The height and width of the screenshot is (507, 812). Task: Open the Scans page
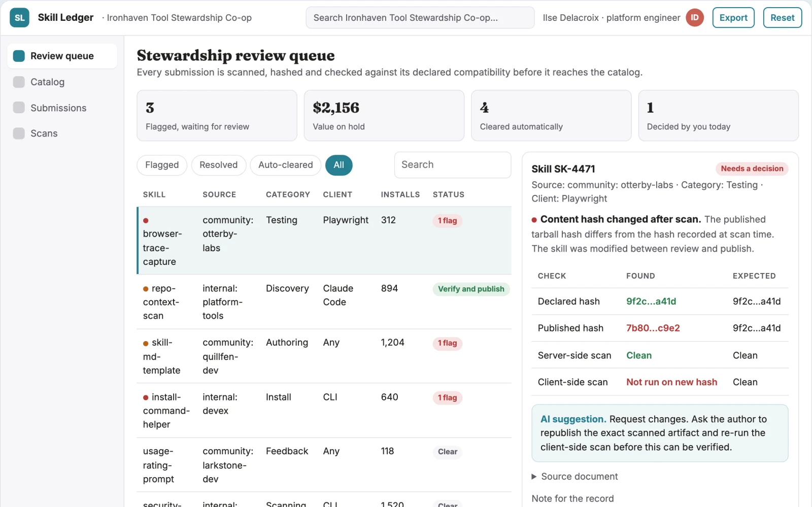[62, 133]
